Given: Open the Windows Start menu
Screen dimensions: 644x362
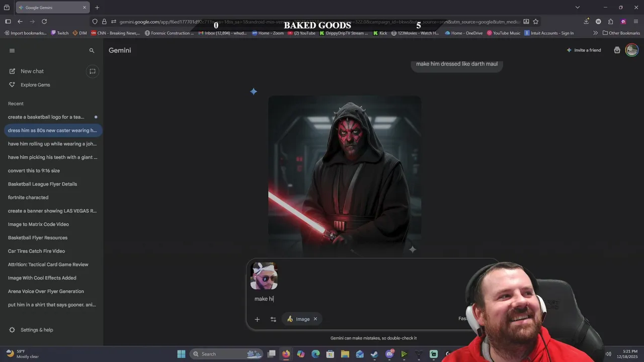Looking at the screenshot, I should tap(181, 354).
